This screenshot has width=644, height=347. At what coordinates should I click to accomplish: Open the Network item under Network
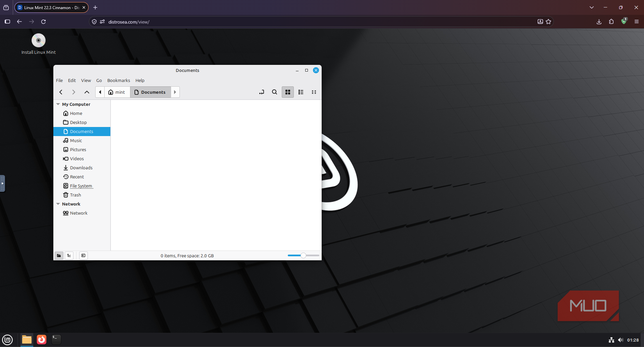[x=82, y=213]
